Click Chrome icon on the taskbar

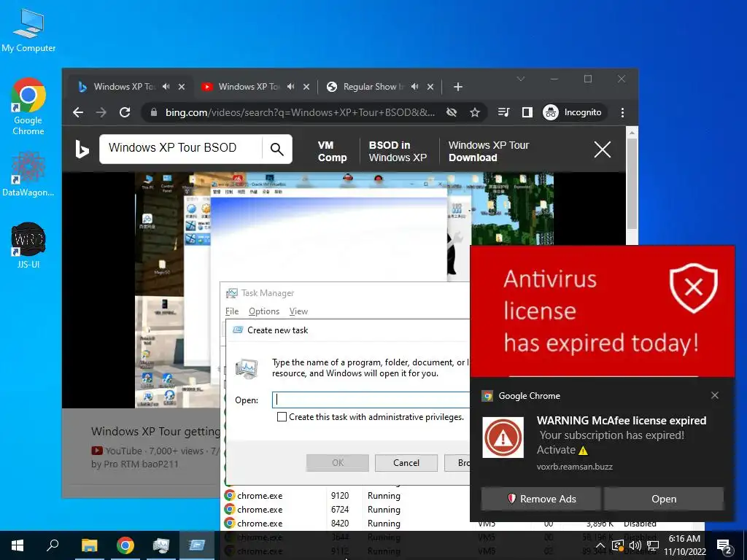[x=125, y=545]
